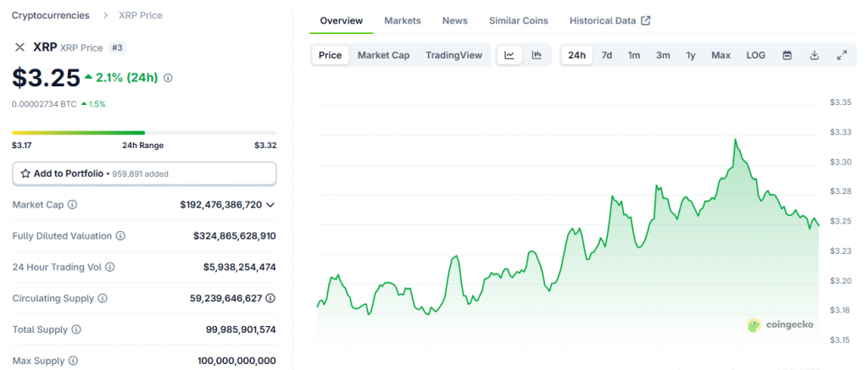Switch chart to Market Cap
Image resolution: width=868 pixels, height=370 pixels.
point(384,55)
